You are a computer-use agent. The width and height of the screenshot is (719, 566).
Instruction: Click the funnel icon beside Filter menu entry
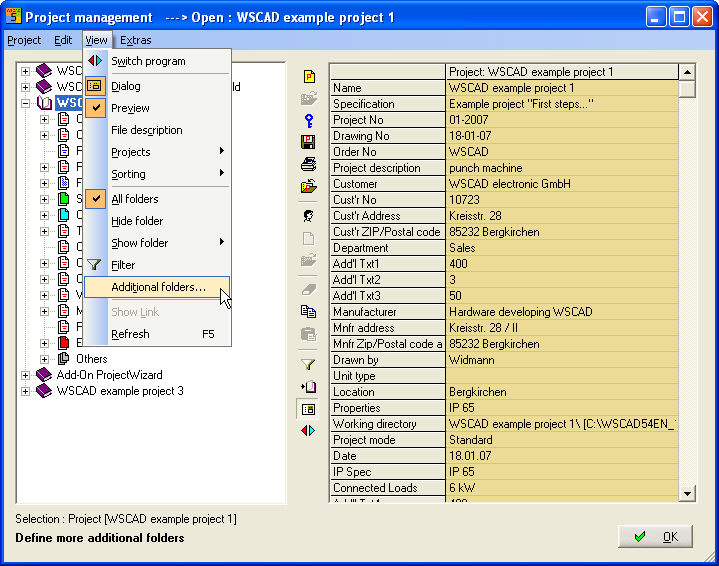pos(94,265)
